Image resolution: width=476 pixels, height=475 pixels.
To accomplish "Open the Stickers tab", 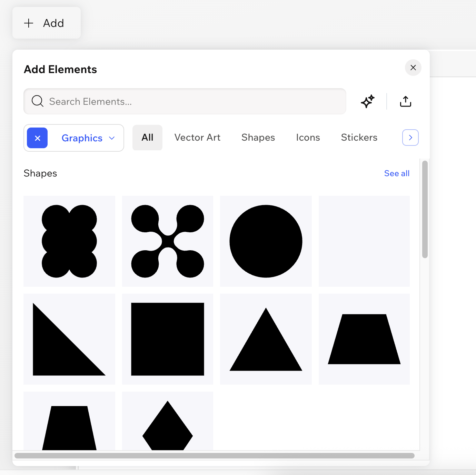I will [359, 138].
